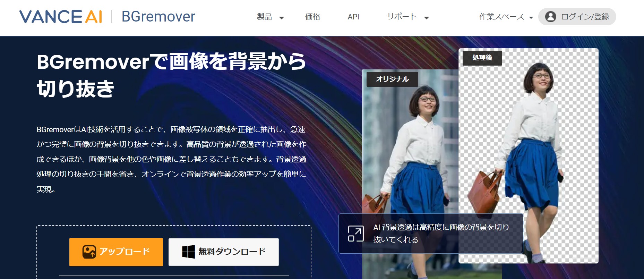644x279 pixels.
Task: Click the 無料ダウンロード button
Action: click(x=224, y=252)
